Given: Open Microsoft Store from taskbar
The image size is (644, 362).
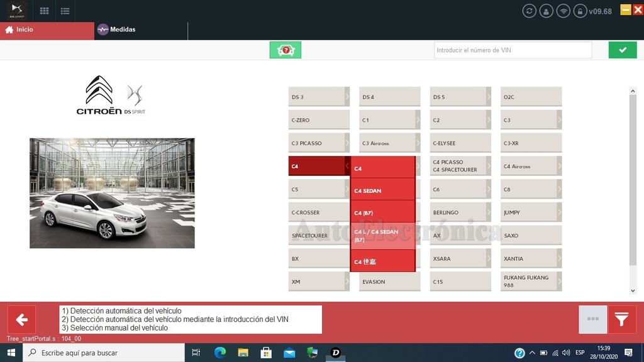Looking at the screenshot, I should coord(266,353).
